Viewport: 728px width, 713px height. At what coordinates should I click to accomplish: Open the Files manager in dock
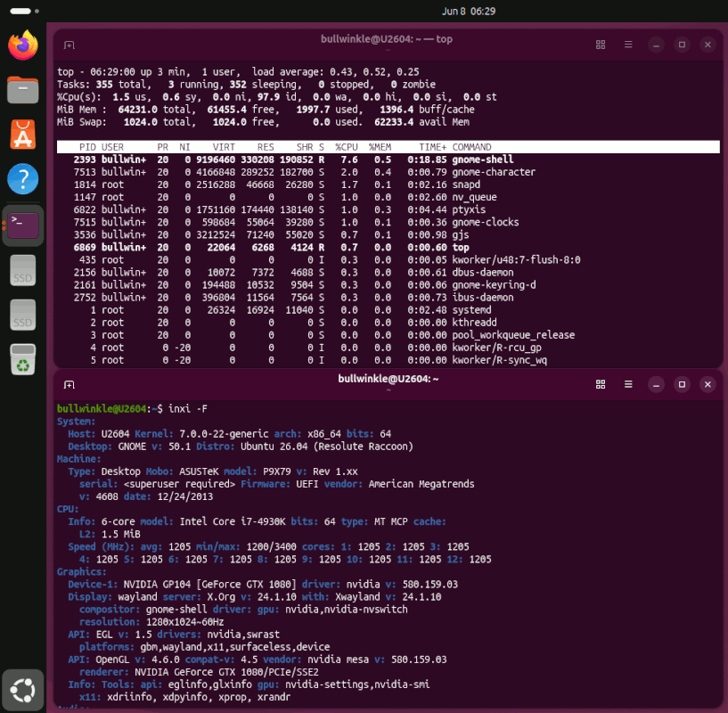(x=23, y=90)
